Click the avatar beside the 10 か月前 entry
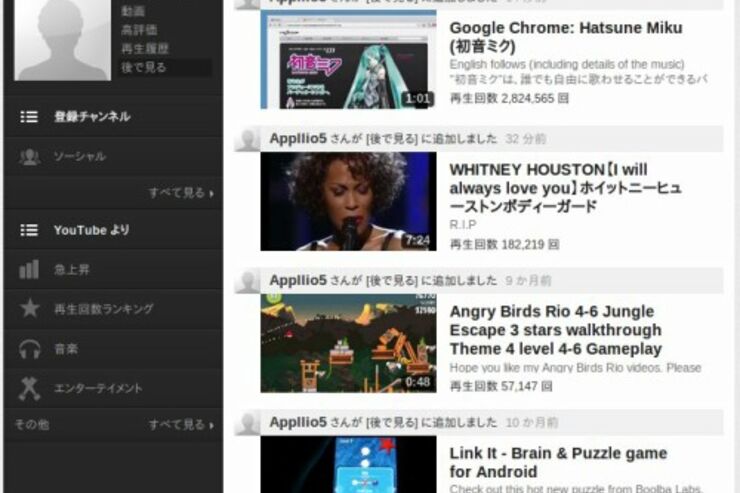Viewport: 740px width, 493px height. point(248,423)
